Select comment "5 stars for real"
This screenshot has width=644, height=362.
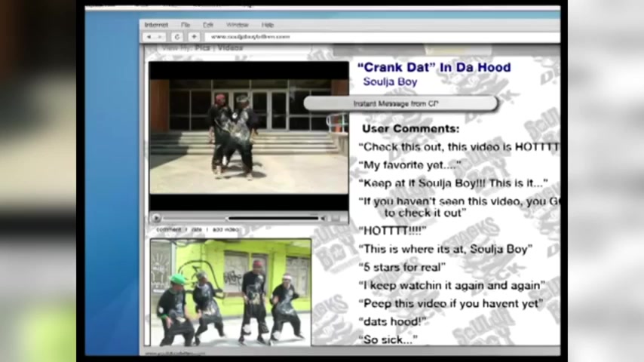(402, 267)
